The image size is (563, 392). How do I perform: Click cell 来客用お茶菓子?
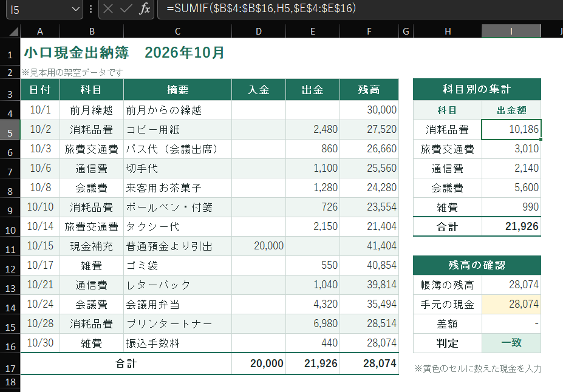178,188
